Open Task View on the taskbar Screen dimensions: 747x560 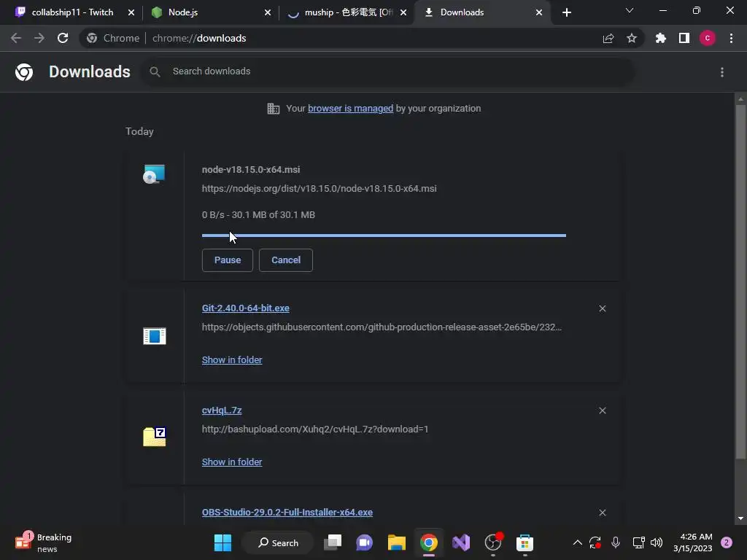[333, 542]
